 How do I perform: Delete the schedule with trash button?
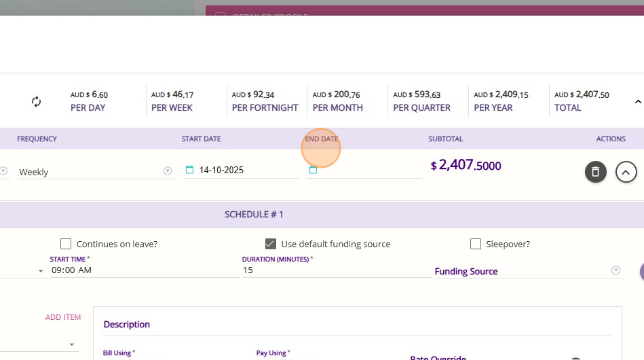[596, 172]
